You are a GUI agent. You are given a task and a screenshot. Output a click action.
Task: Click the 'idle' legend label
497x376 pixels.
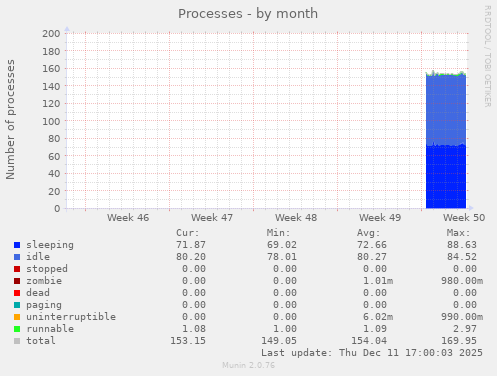point(38,257)
